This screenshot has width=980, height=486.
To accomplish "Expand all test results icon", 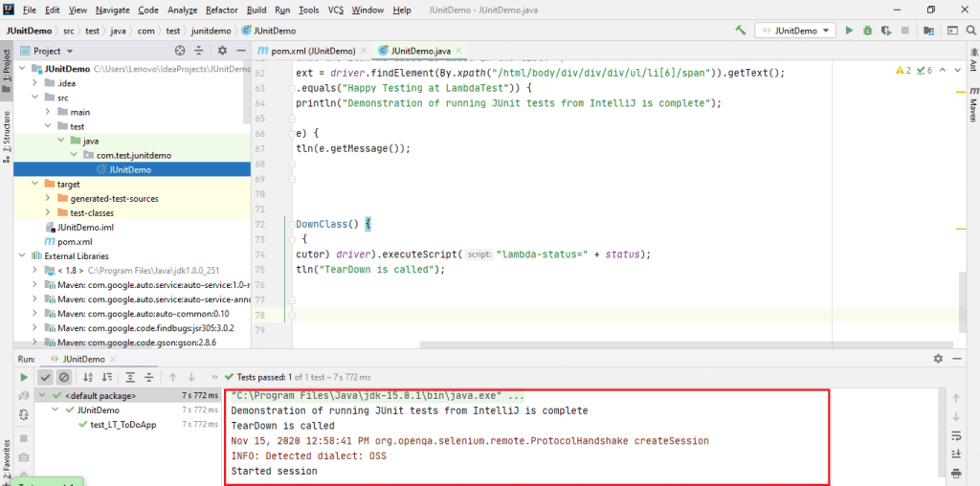I will pos(130,377).
